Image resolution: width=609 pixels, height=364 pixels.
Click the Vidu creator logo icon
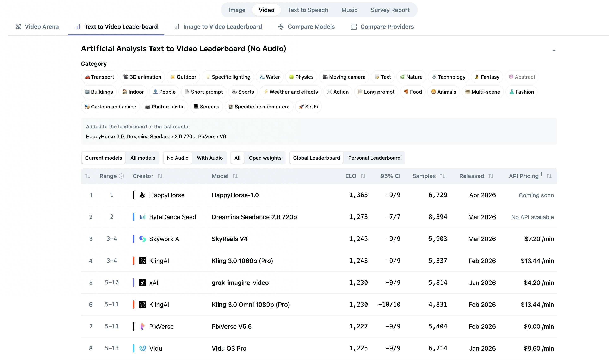(x=142, y=348)
